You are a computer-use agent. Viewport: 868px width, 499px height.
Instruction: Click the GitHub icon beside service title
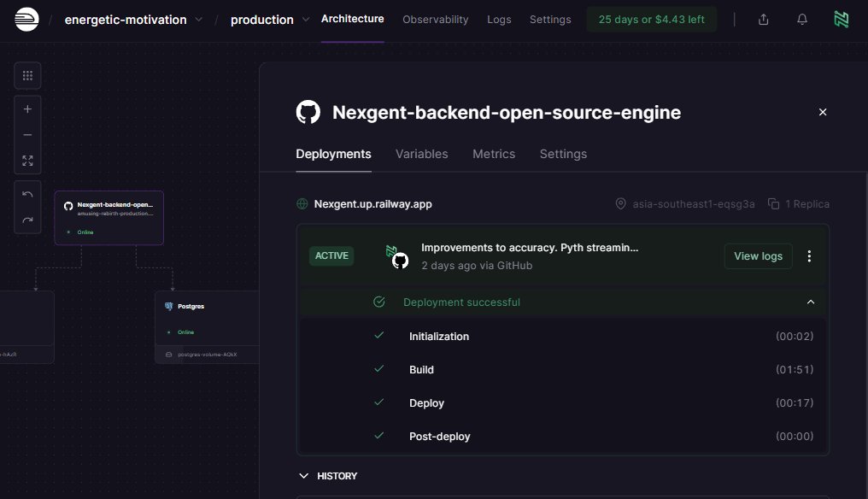(x=308, y=112)
